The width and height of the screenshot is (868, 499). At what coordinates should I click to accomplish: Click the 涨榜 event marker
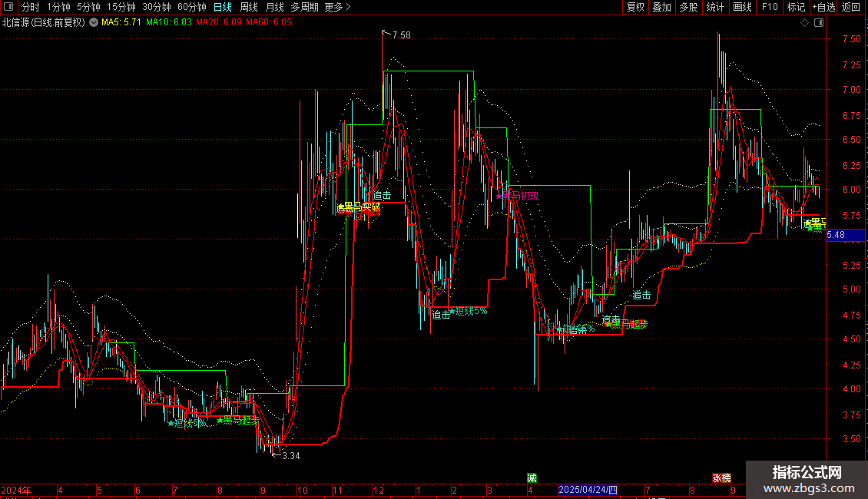coord(722,478)
